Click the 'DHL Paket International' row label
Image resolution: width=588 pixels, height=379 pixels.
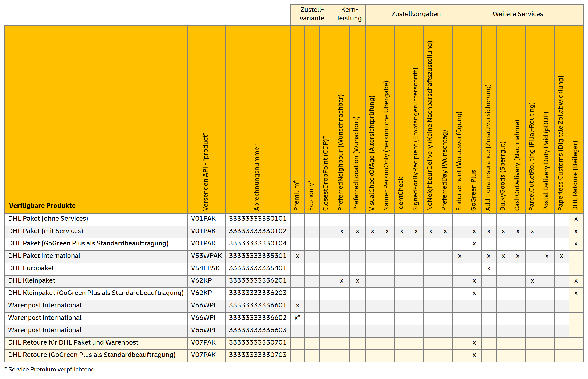click(44, 256)
